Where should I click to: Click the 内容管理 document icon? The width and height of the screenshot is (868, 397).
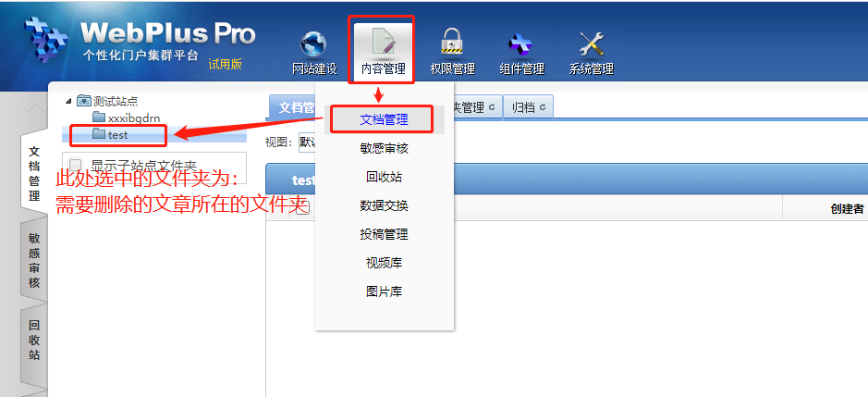[382, 43]
